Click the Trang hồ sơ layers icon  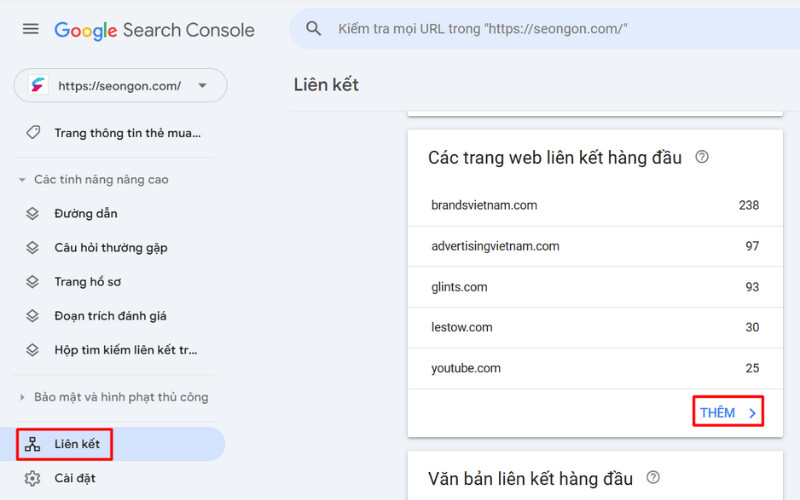coord(32,282)
